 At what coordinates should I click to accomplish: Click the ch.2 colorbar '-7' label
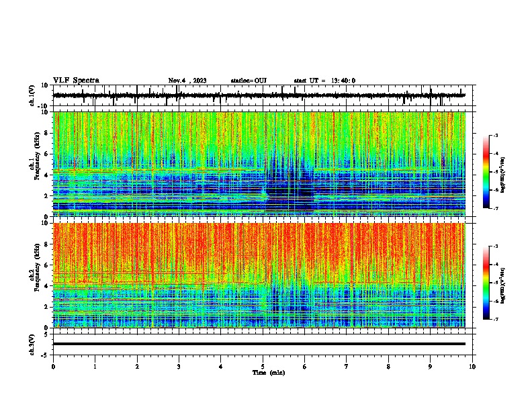click(495, 320)
